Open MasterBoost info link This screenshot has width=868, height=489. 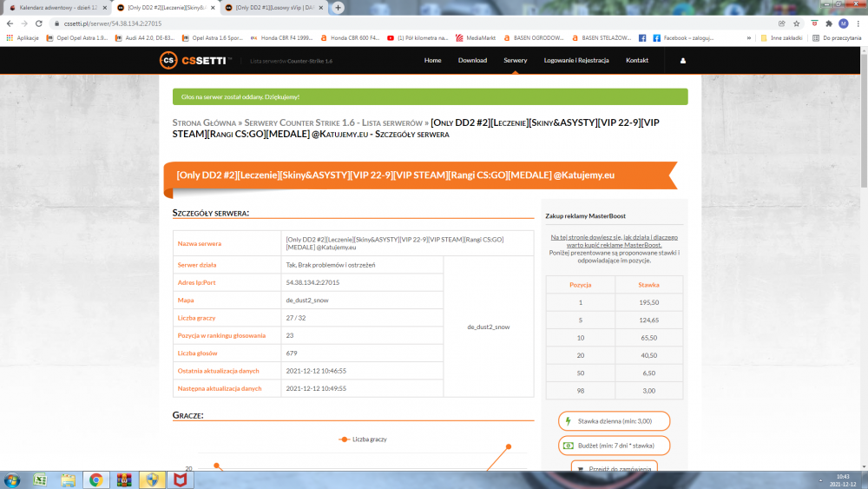(x=614, y=241)
